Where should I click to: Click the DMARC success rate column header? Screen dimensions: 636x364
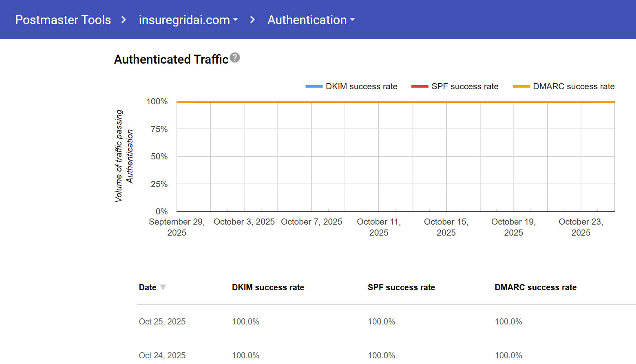tap(535, 287)
